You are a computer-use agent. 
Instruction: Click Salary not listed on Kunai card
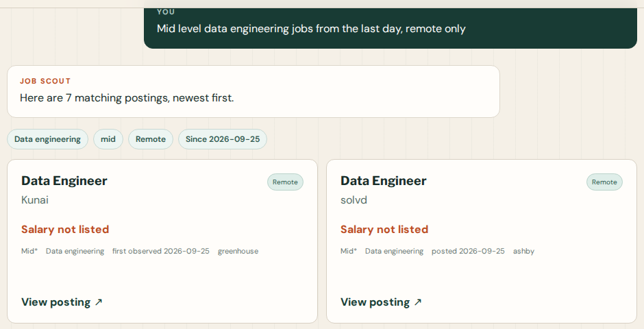click(x=65, y=229)
